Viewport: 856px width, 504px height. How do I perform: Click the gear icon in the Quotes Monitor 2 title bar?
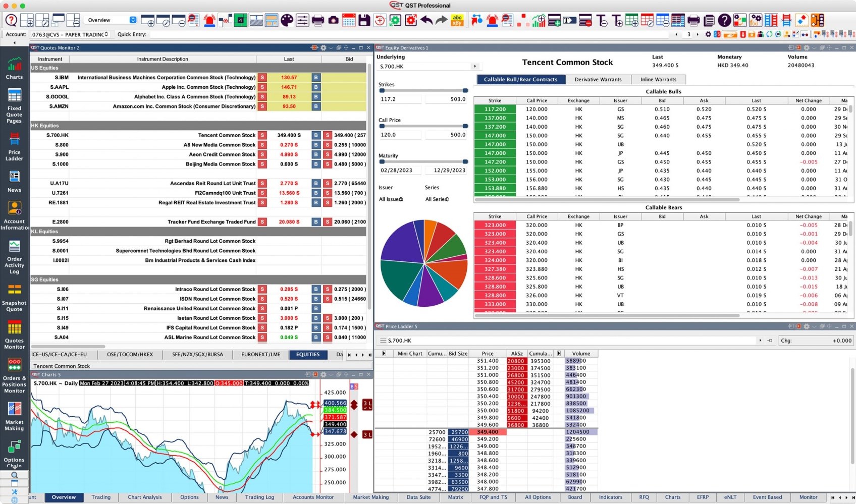(x=324, y=47)
